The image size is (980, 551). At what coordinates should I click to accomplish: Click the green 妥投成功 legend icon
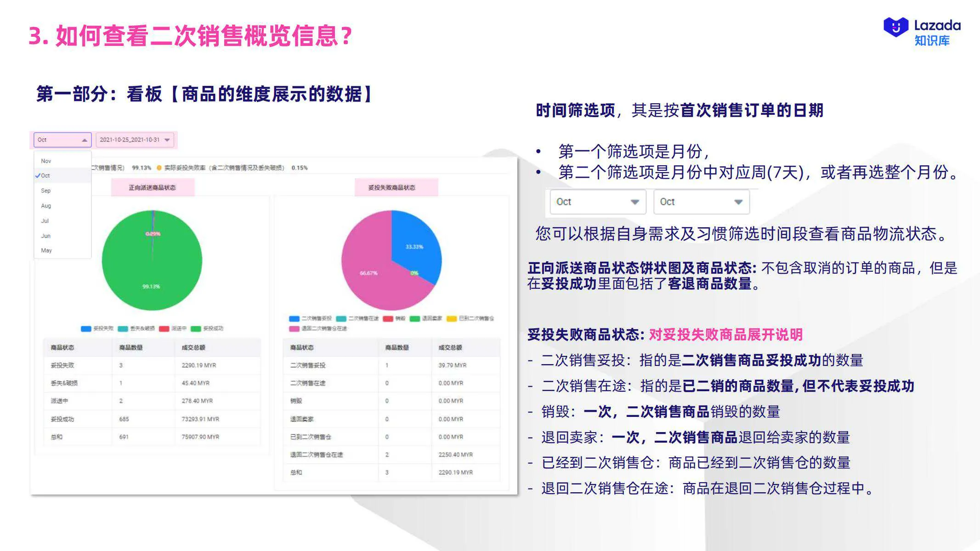pyautogui.click(x=197, y=329)
